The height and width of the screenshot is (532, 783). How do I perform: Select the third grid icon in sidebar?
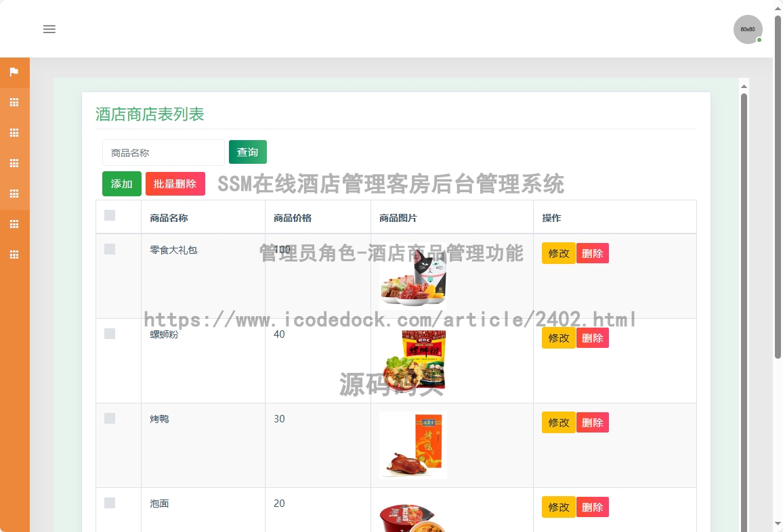tap(14, 164)
